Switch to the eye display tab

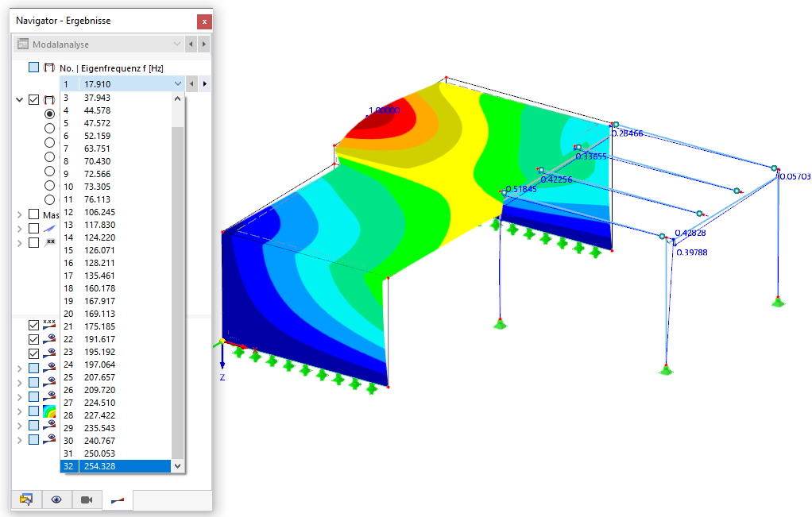click(x=56, y=500)
